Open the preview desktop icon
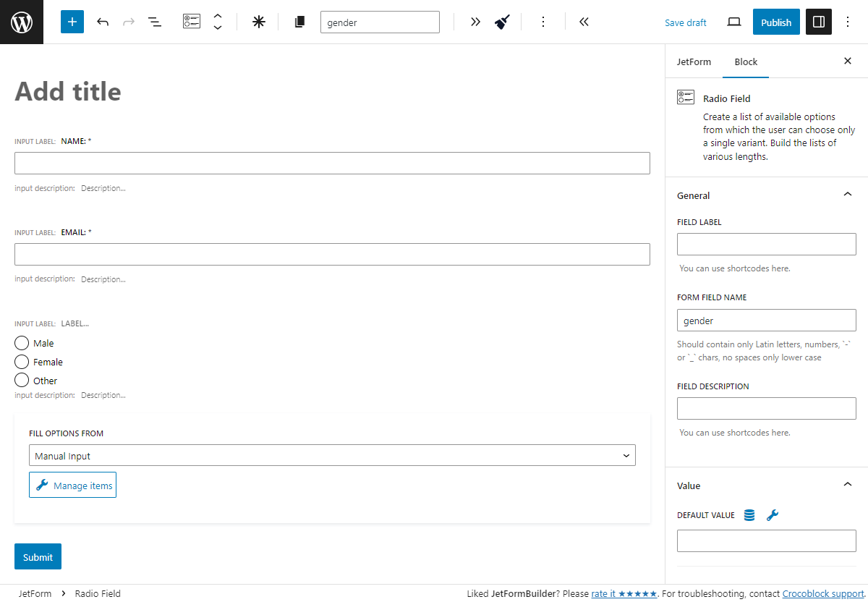868x602 pixels. (733, 22)
